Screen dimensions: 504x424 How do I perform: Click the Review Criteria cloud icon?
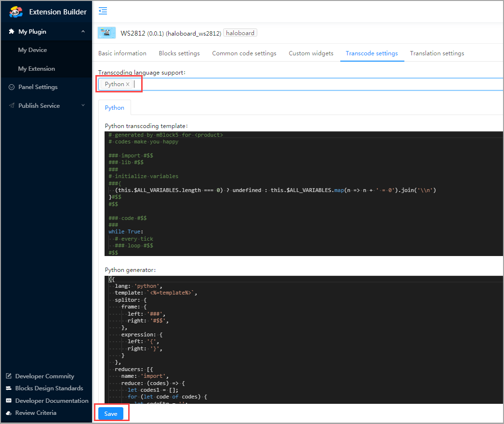[9, 413]
